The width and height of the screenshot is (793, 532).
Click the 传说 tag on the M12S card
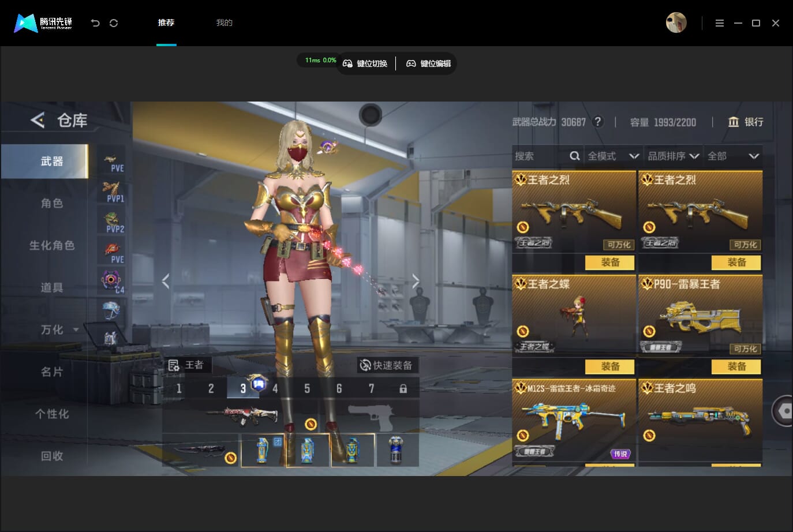coord(620,454)
